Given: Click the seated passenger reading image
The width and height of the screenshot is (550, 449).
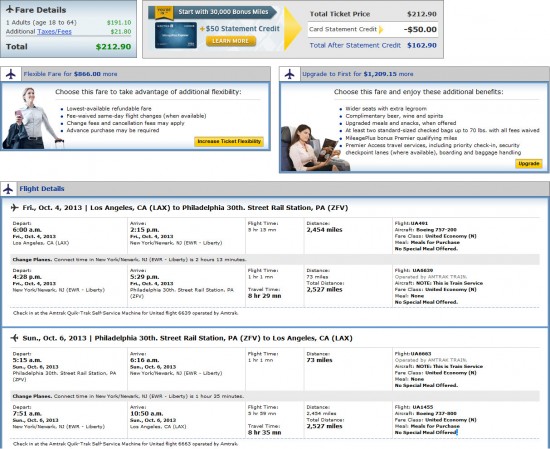Looking at the screenshot, I should [x=314, y=147].
